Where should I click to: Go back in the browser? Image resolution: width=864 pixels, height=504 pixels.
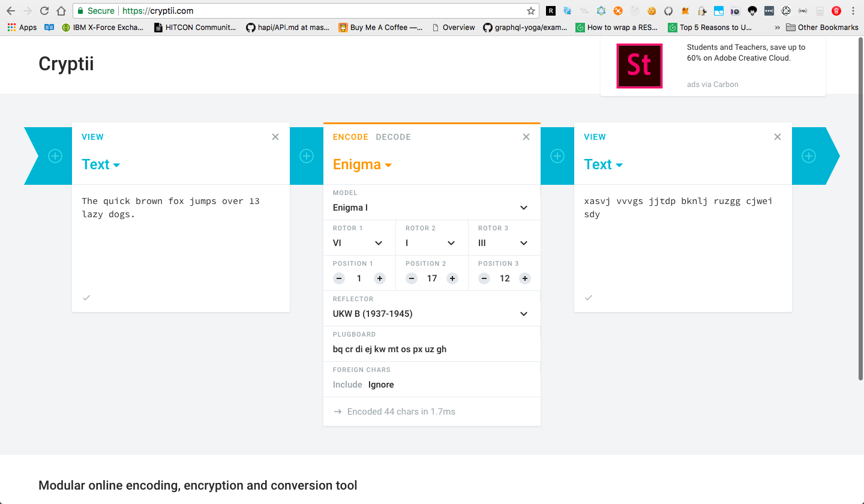coord(11,11)
